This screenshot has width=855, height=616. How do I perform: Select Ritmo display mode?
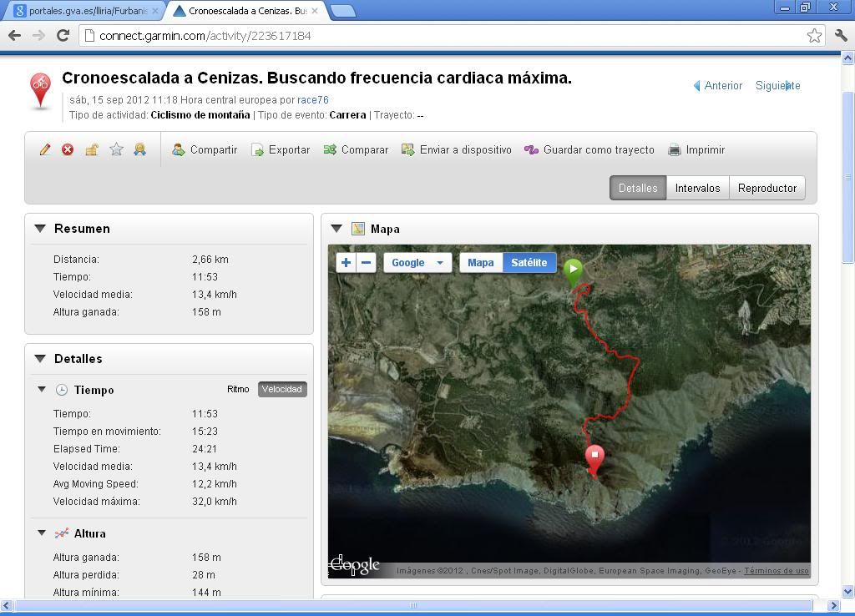click(238, 389)
